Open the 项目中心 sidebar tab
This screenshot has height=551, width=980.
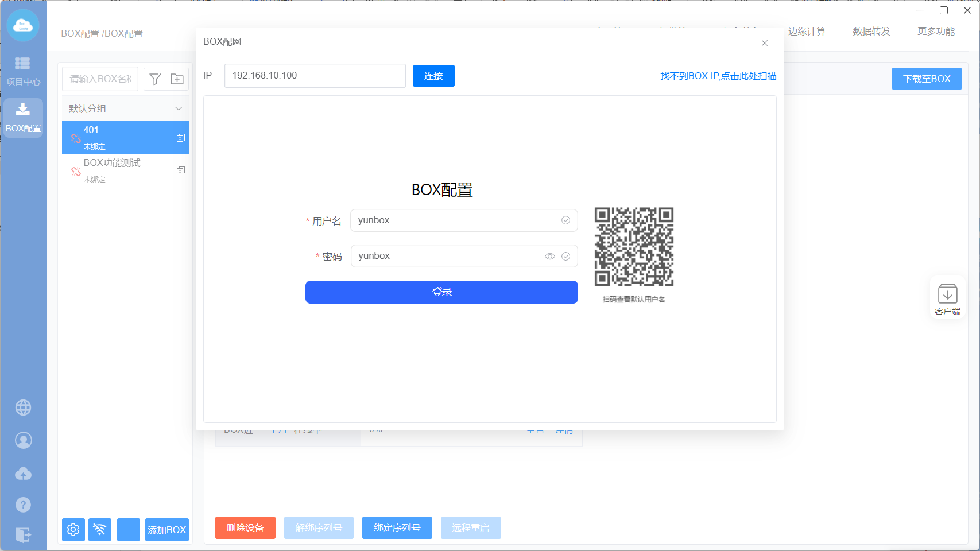point(23,71)
